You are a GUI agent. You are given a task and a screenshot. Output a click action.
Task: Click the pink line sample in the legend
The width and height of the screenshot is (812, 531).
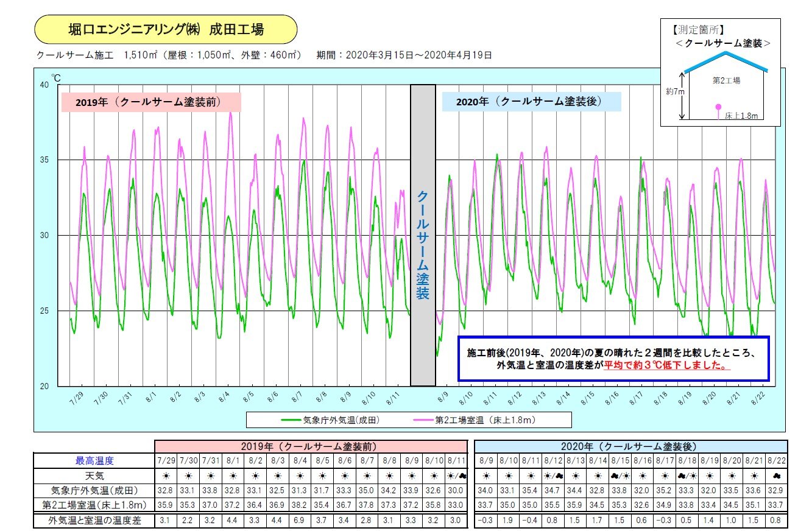click(423, 420)
